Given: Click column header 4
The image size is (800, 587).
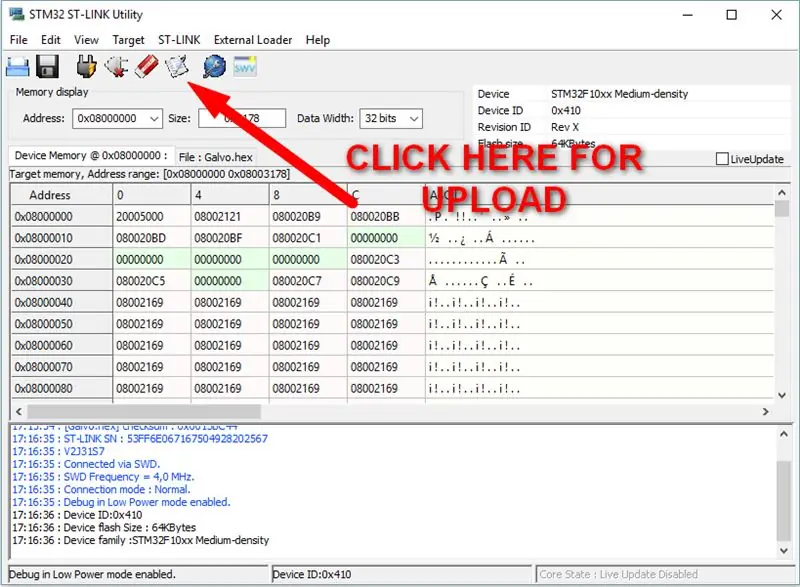Looking at the screenshot, I should pyautogui.click(x=230, y=195).
